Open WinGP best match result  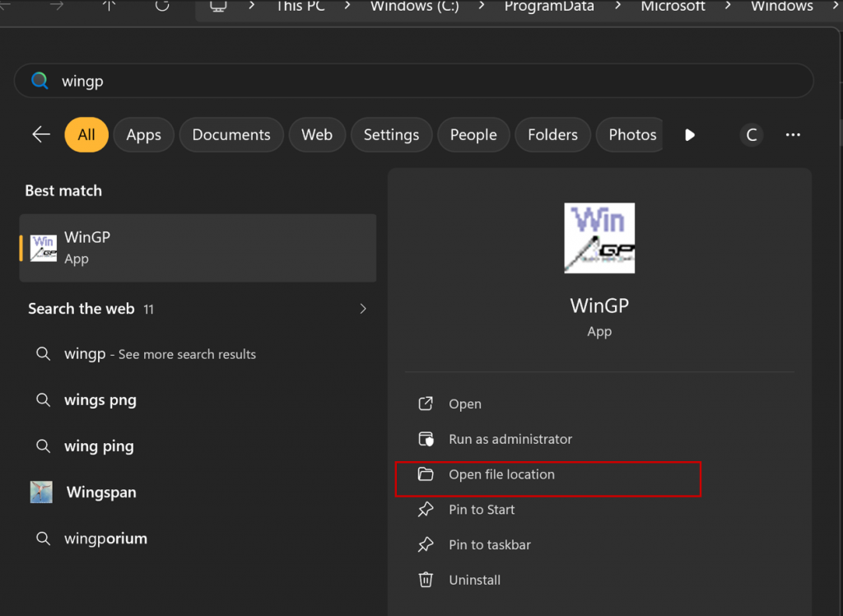pos(198,247)
